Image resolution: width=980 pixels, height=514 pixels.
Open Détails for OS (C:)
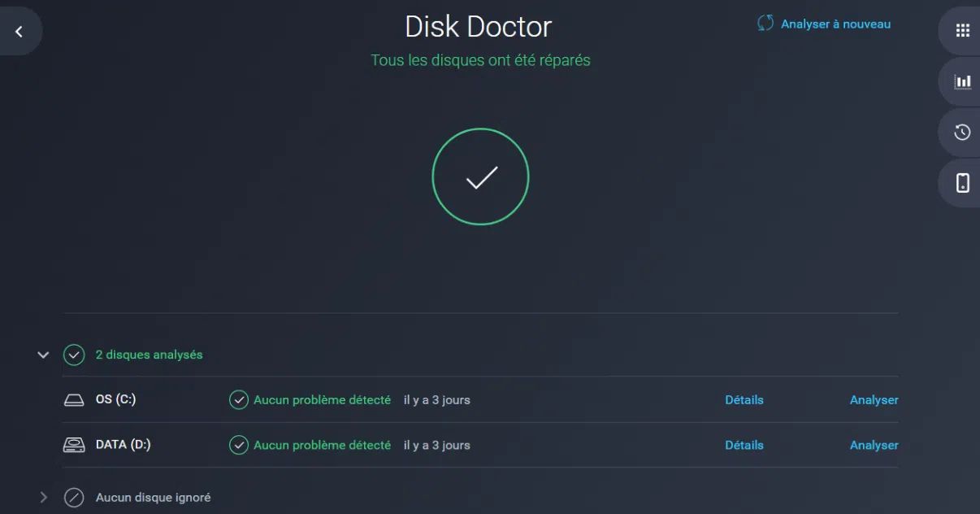coord(744,399)
